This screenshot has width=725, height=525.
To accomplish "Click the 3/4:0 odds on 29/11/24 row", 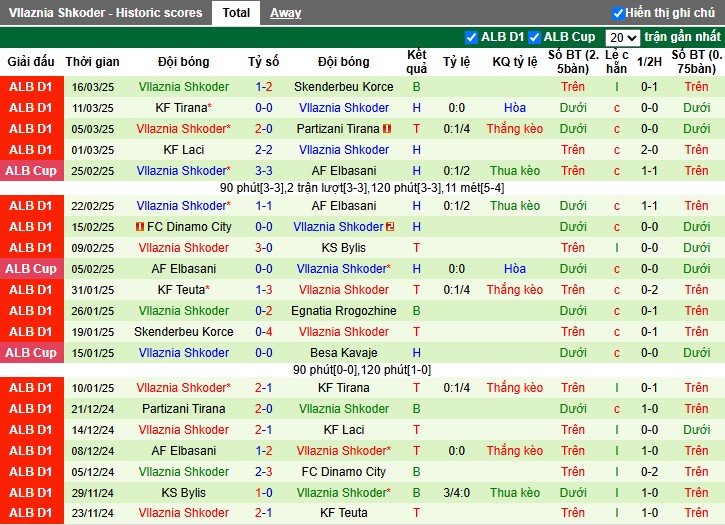I will [x=456, y=493].
